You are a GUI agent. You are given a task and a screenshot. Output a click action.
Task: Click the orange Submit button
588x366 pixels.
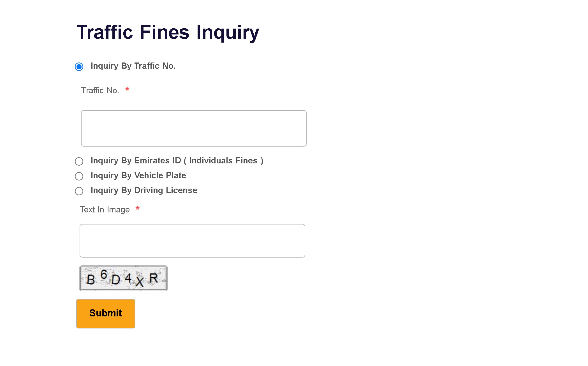[106, 314]
